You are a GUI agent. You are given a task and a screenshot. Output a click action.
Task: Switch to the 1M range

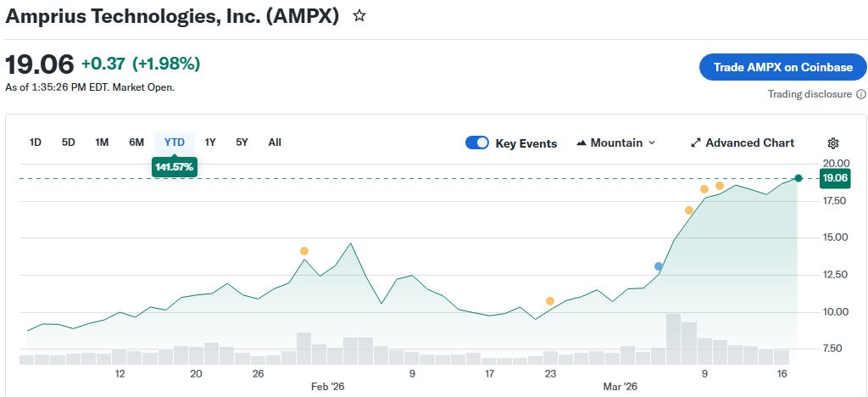[102, 143]
